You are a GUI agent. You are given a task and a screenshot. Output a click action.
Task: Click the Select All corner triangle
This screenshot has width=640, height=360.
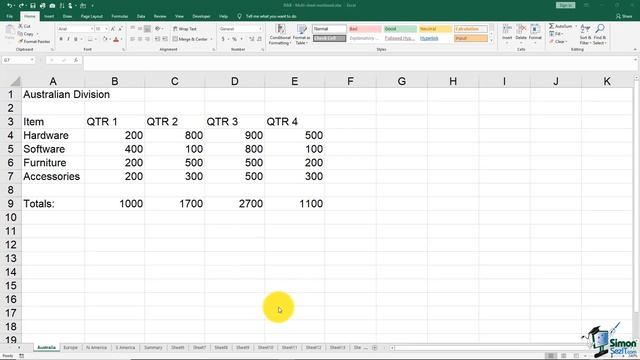(x=15, y=82)
